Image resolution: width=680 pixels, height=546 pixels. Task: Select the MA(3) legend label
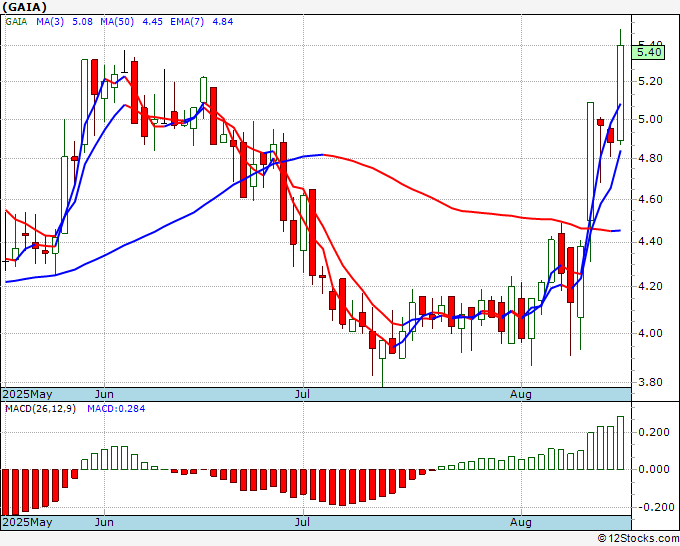pyautogui.click(x=50, y=22)
